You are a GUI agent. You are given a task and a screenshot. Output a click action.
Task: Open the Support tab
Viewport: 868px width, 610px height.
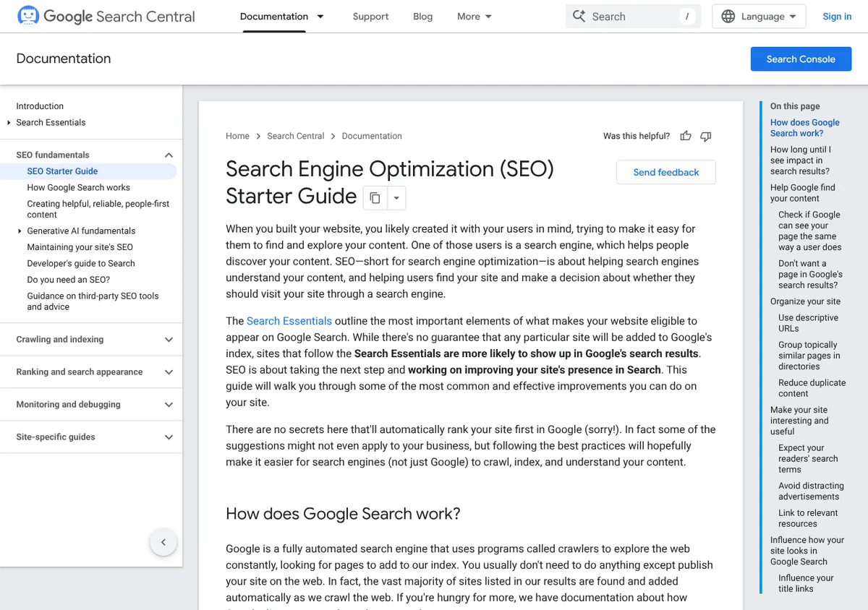point(370,16)
